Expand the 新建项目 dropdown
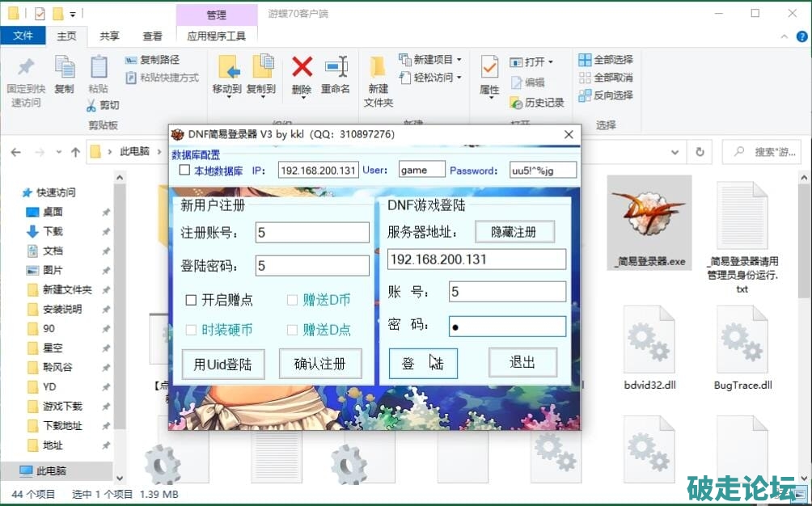Viewport: 812px width, 506px height. click(x=459, y=60)
